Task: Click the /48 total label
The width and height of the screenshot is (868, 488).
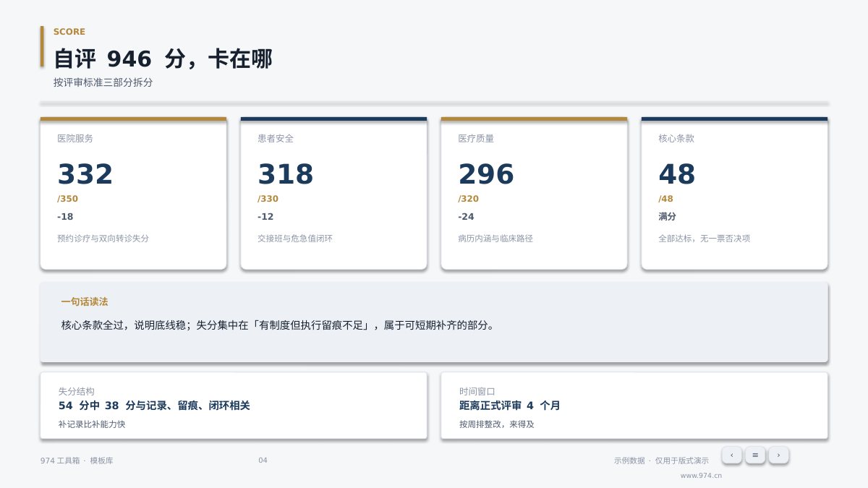Action: click(x=666, y=199)
